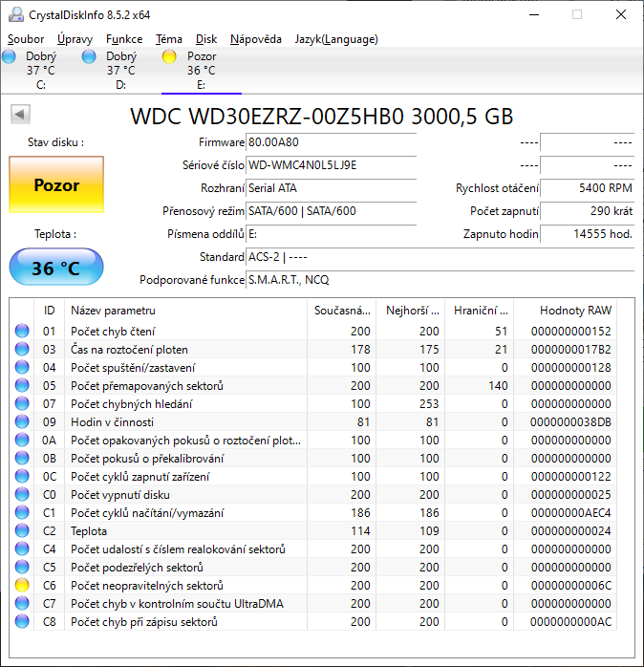Click the yellow warning icon for ID C6
The image size is (644, 667).
(22, 585)
